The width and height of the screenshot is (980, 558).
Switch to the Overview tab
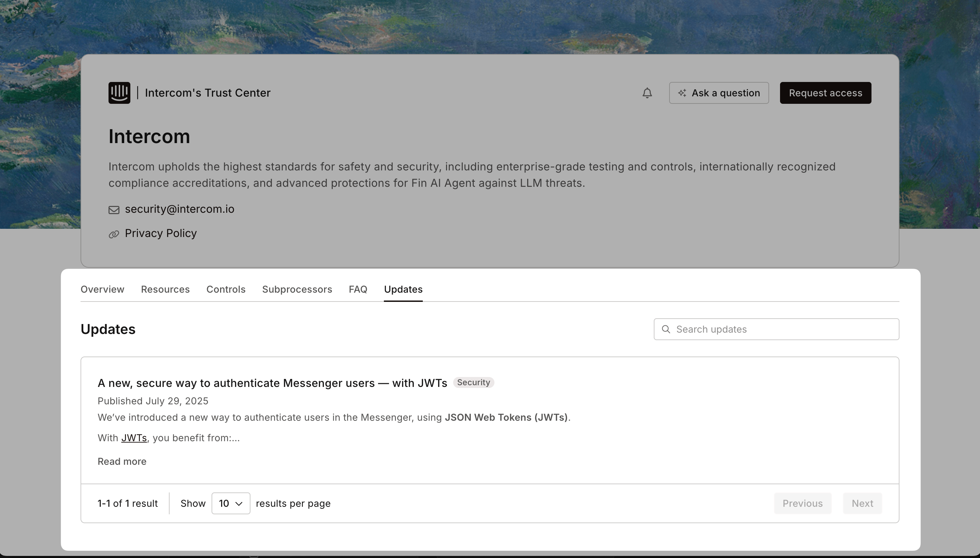coord(102,289)
